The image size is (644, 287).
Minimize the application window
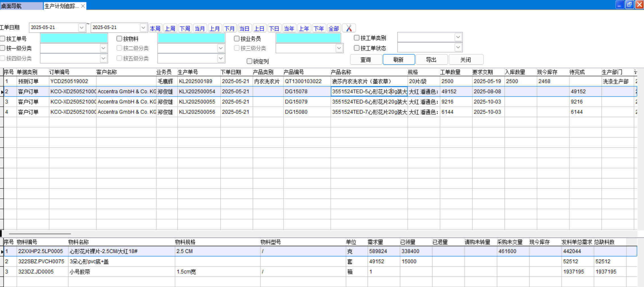pos(619,5)
